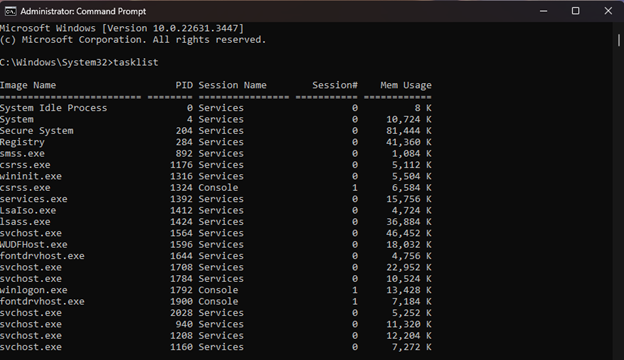Click memory value '81,444 K'
This screenshot has height=360, width=624.
click(x=409, y=131)
